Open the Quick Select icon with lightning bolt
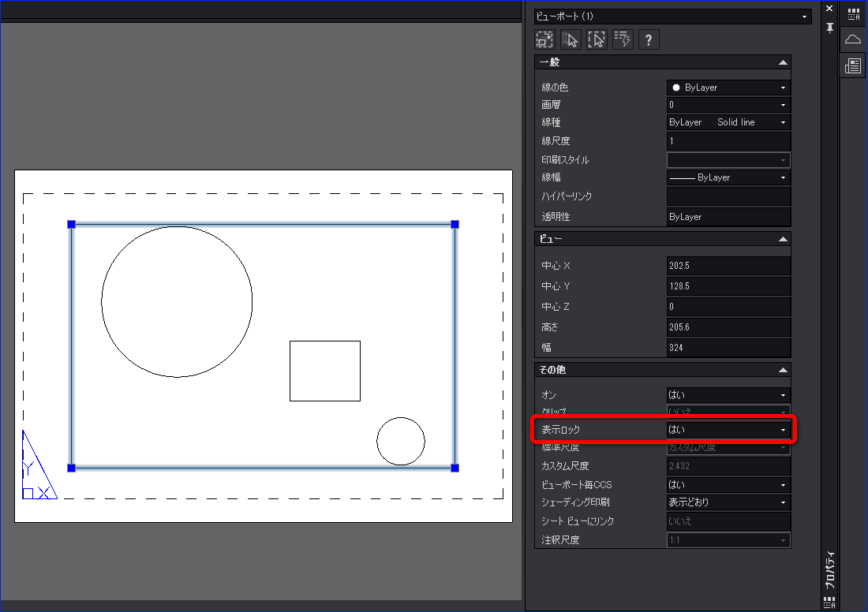Viewport: 868px width, 612px height. click(x=623, y=39)
